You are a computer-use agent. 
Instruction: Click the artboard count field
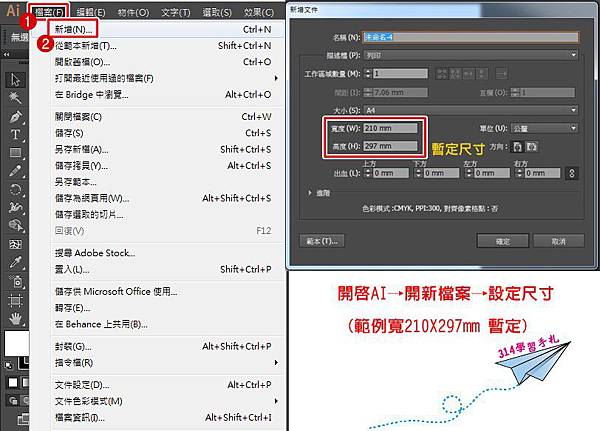400,73
